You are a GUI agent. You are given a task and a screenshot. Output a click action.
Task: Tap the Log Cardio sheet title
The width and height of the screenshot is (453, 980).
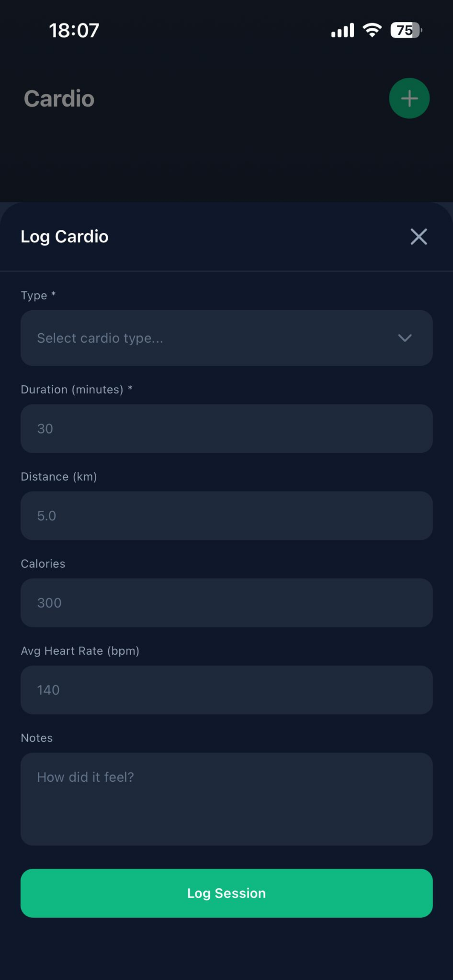click(x=64, y=237)
